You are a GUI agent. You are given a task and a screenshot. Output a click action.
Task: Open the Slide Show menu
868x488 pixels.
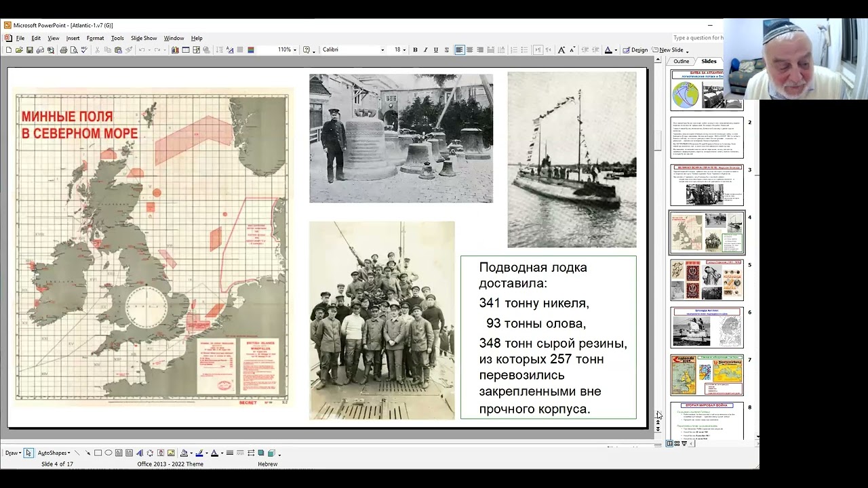(144, 38)
